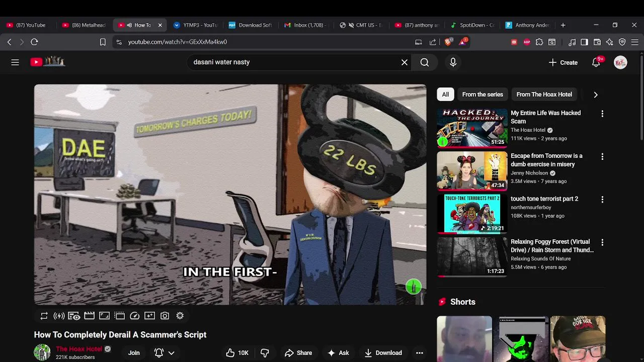Toggle the browser sidebar panel icon
The width and height of the screenshot is (644, 362).
[x=584, y=42]
